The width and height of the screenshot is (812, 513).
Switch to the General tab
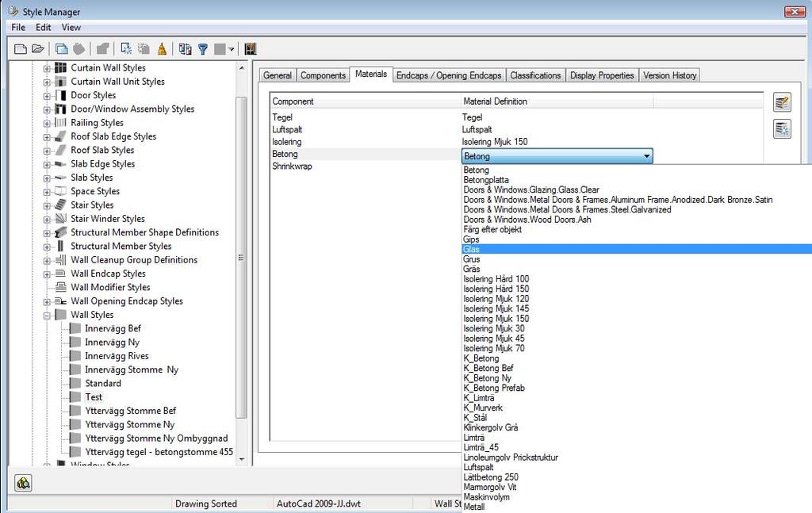277,75
